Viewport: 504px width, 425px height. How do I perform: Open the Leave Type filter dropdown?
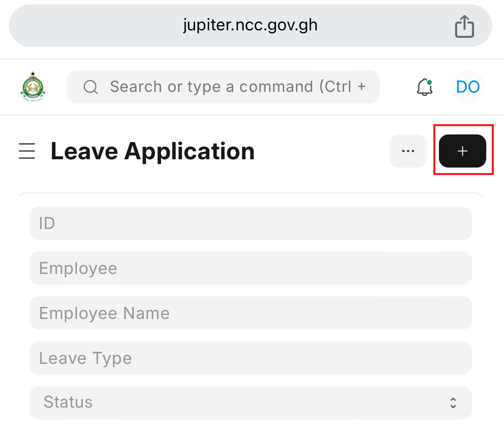coord(251,358)
